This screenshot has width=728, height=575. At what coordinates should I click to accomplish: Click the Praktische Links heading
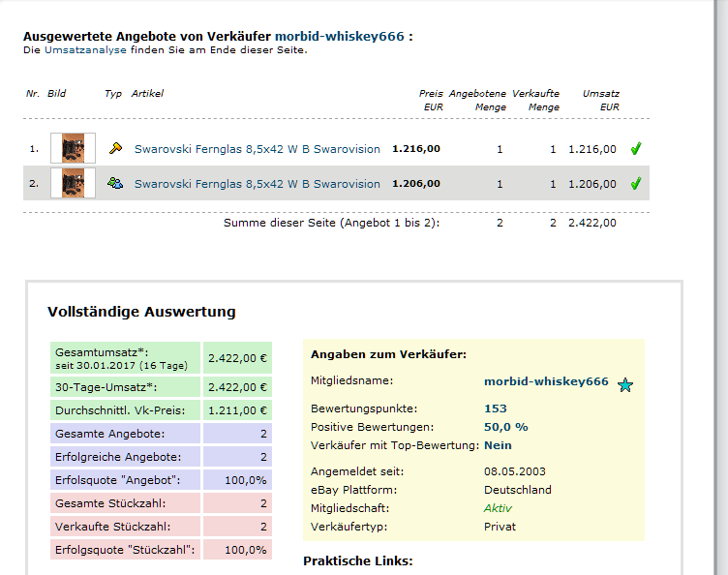click(358, 561)
